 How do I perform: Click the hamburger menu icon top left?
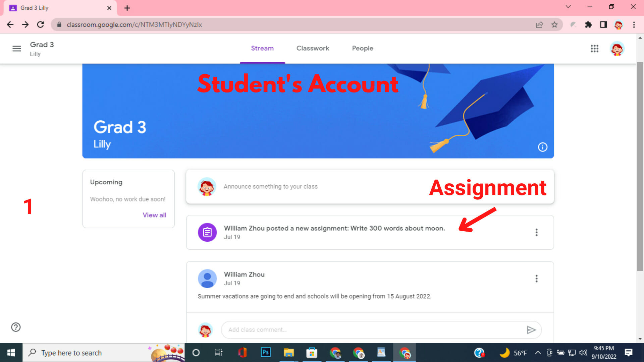(16, 48)
